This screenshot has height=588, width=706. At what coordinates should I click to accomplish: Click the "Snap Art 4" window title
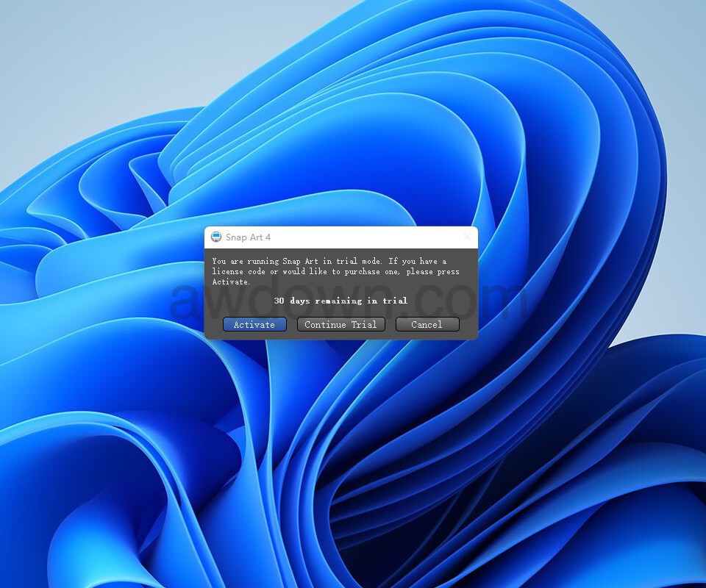point(248,237)
